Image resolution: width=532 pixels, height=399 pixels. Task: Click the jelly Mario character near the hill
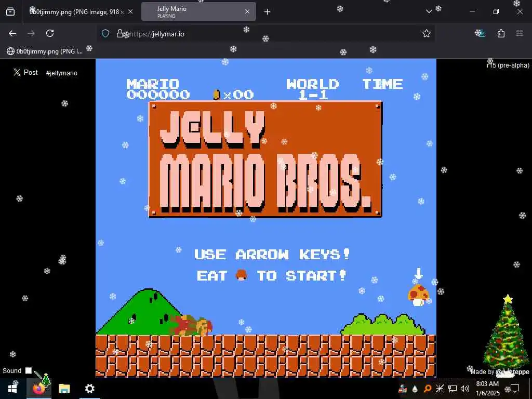pyautogui.click(x=191, y=325)
